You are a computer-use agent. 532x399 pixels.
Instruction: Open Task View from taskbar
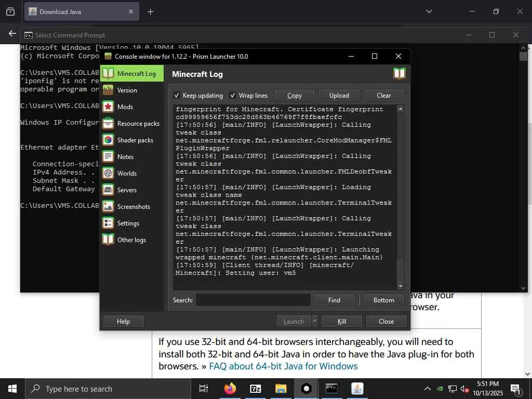coord(203,389)
